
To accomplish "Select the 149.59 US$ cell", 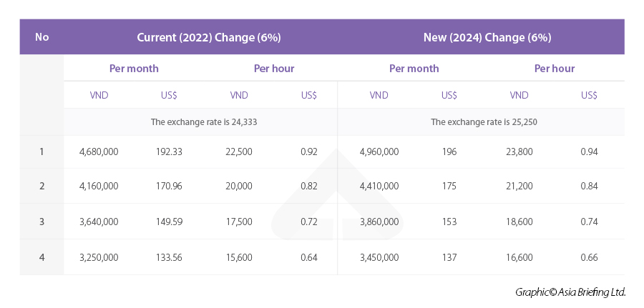I will 169,222.
